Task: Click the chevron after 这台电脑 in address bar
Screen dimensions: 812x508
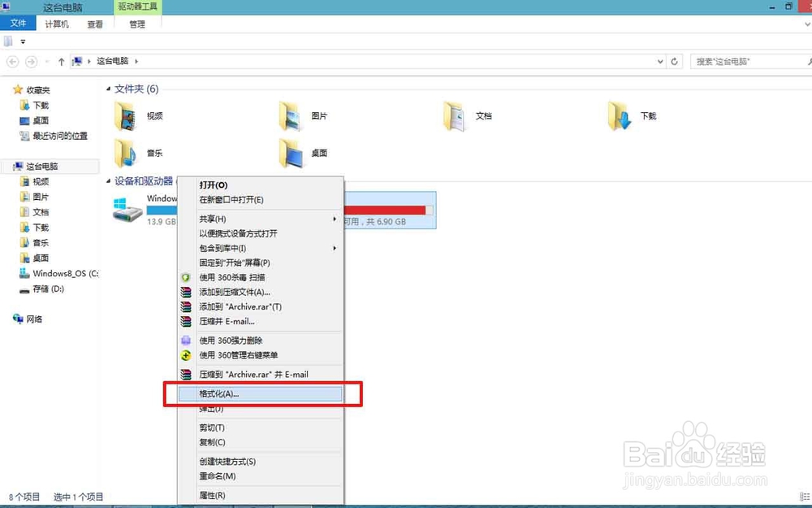Action: 136,61
